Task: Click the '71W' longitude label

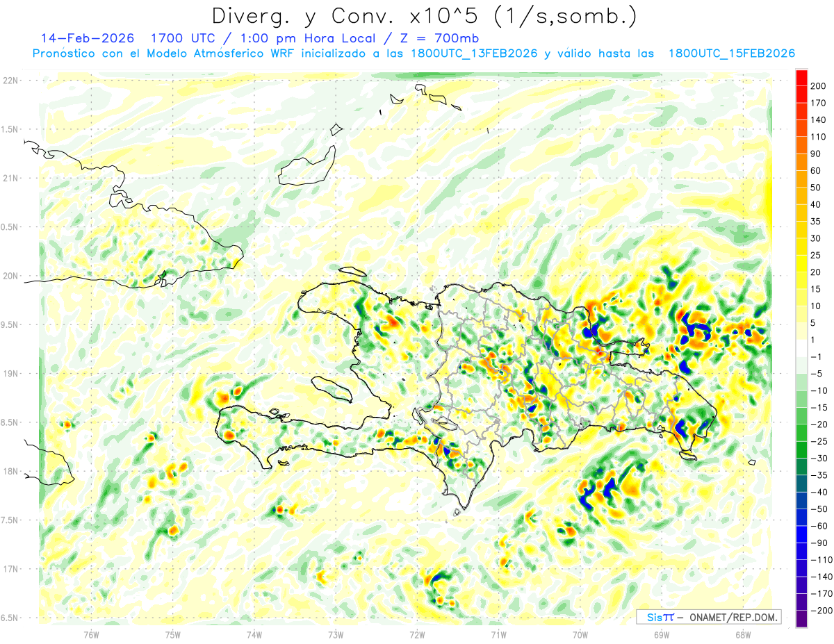Action: [498, 634]
